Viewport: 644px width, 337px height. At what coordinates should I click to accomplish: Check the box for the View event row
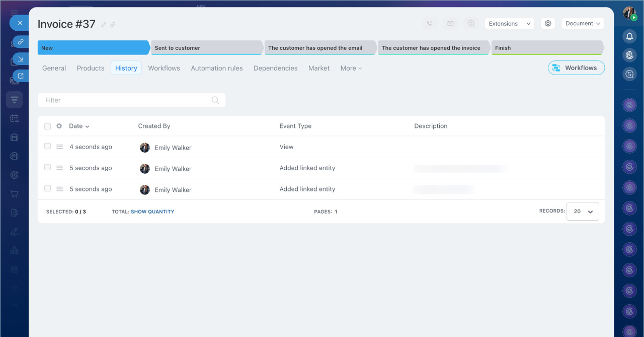tap(47, 147)
